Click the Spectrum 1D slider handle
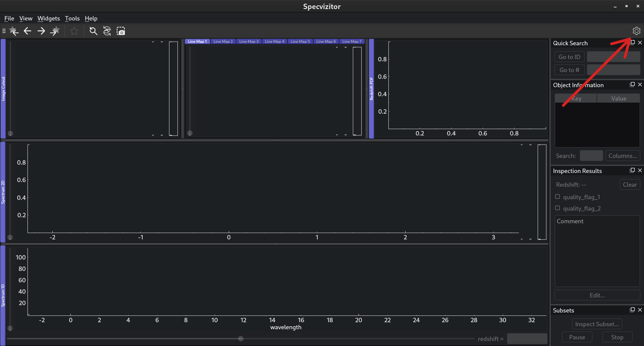Image resolution: width=644 pixels, height=346 pixels. [10, 328]
